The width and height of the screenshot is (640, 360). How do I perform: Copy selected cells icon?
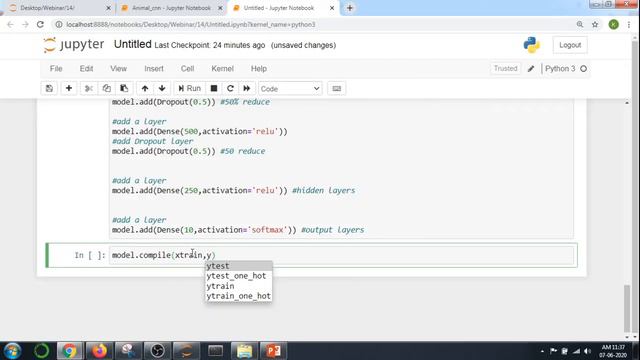click(x=107, y=89)
